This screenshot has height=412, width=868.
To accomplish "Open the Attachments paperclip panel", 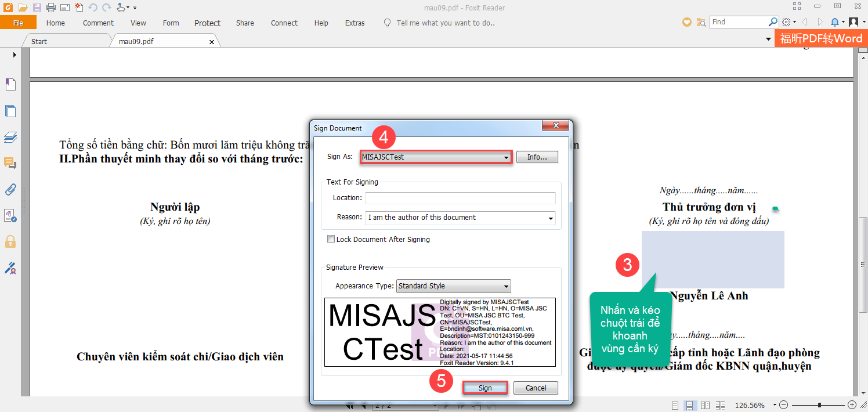I will [10, 189].
